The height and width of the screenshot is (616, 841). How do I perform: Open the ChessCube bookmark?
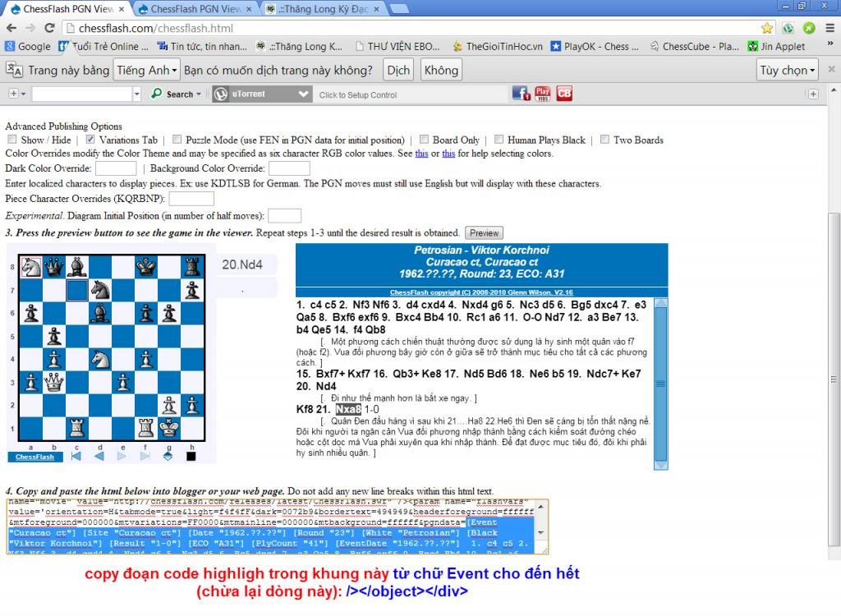(695, 47)
